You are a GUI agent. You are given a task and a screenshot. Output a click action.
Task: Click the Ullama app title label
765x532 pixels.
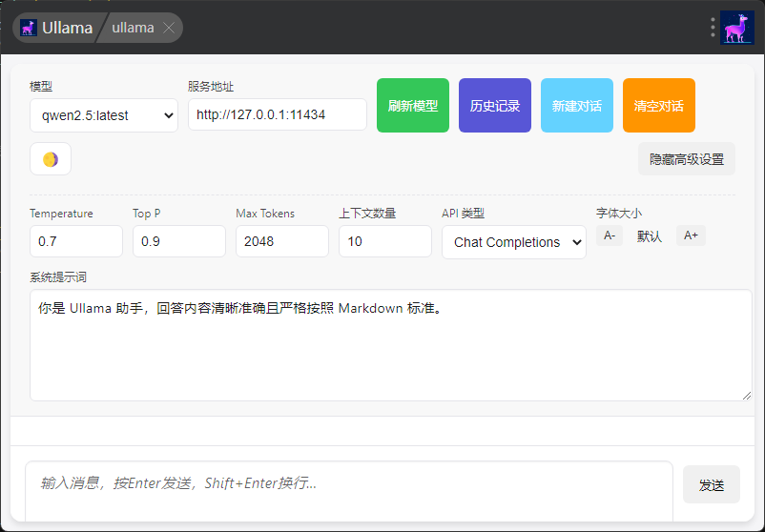(68, 28)
